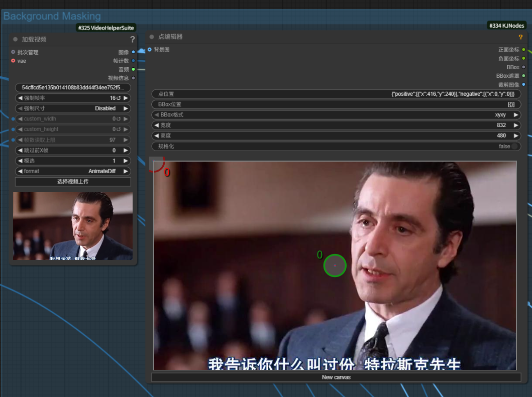Viewport: 532px width, 397px height.
Task: Click the BBox遮罩 output socket
Action: point(523,76)
